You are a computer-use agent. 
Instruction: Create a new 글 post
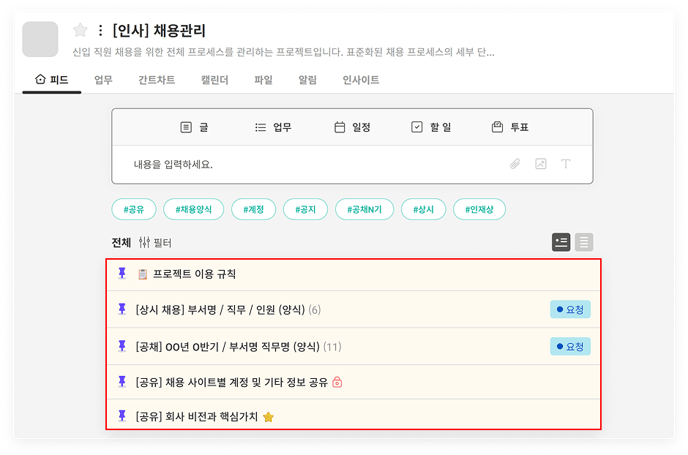(x=194, y=127)
